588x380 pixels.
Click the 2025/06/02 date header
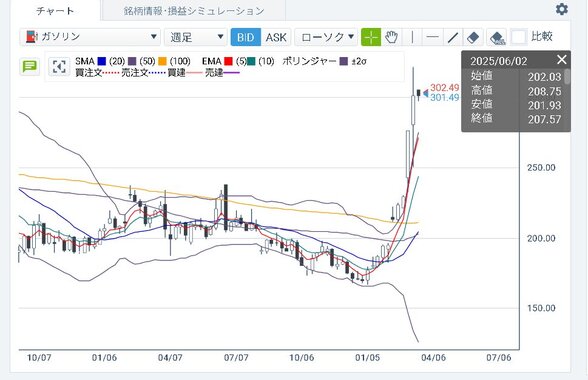(499, 61)
